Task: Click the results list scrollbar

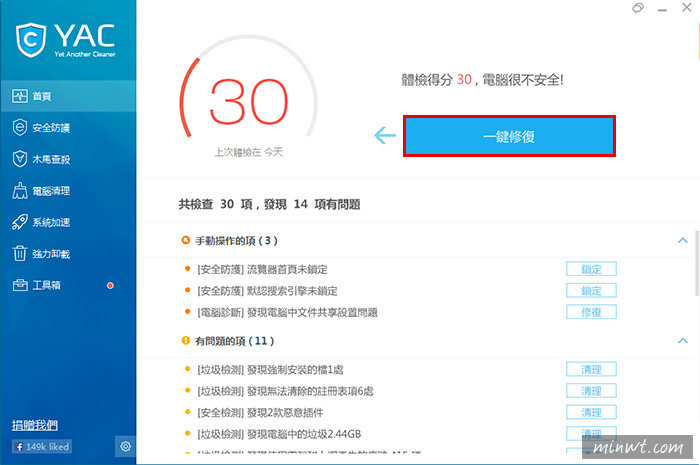Action: [x=697, y=263]
